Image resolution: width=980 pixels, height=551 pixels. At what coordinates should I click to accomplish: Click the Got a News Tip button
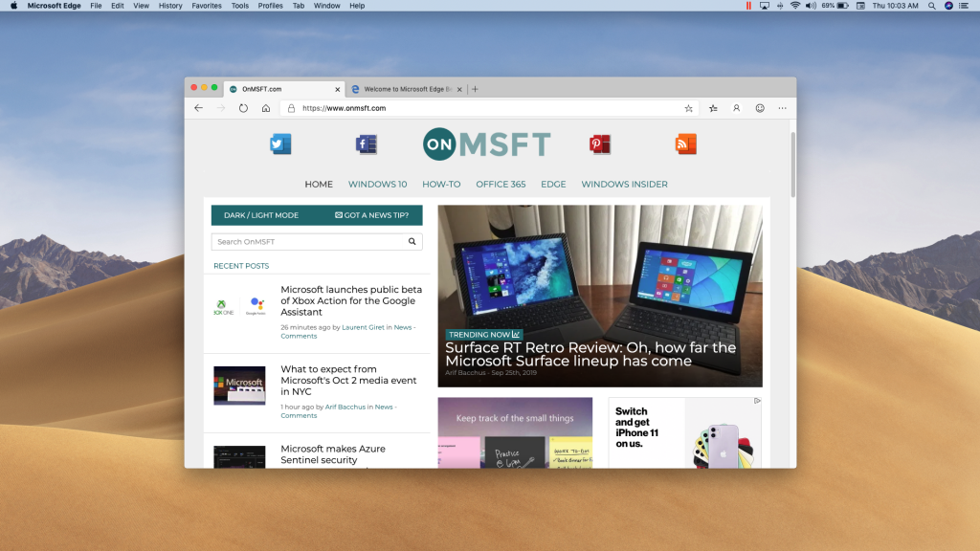pyautogui.click(x=371, y=214)
